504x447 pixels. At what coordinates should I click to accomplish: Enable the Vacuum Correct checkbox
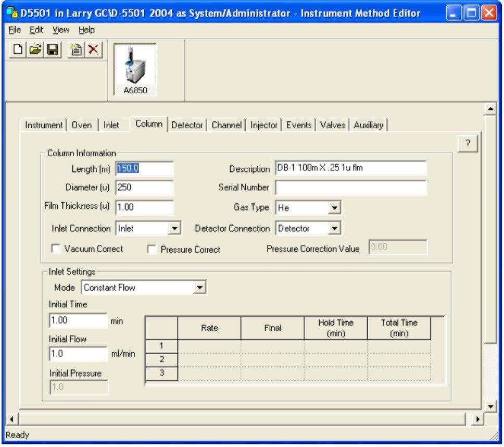(x=56, y=249)
